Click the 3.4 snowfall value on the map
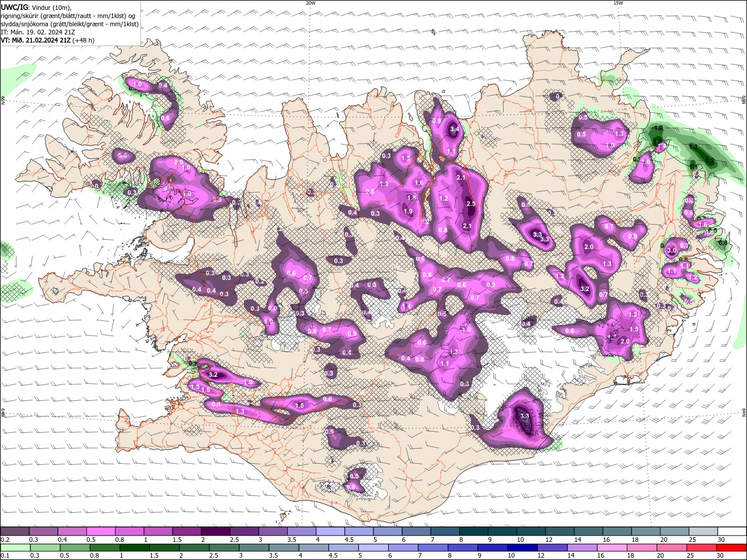The image size is (747, 560). [455, 129]
